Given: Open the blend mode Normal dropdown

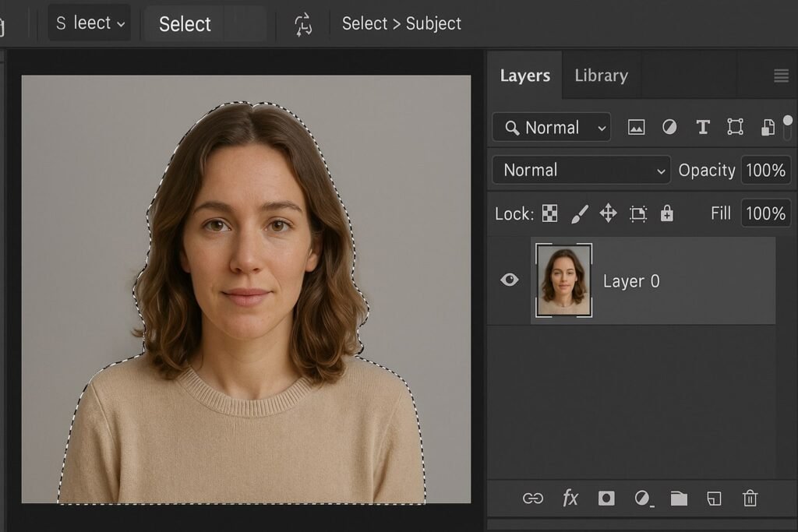Looking at the screenshot, I should pos(581,170).
